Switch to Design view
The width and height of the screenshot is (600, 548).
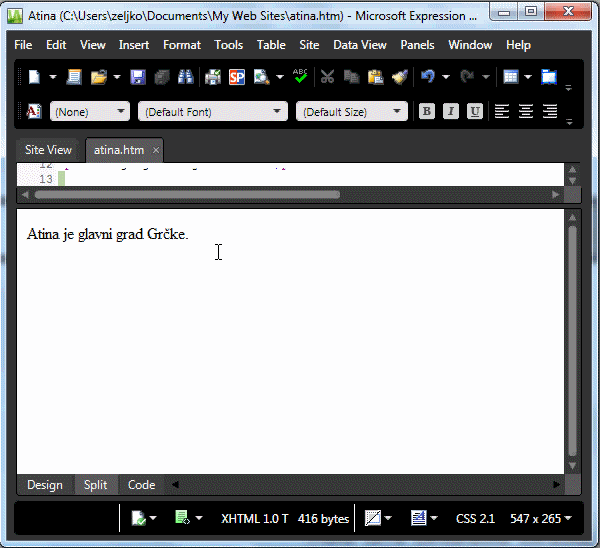click(x=45, y=485)
